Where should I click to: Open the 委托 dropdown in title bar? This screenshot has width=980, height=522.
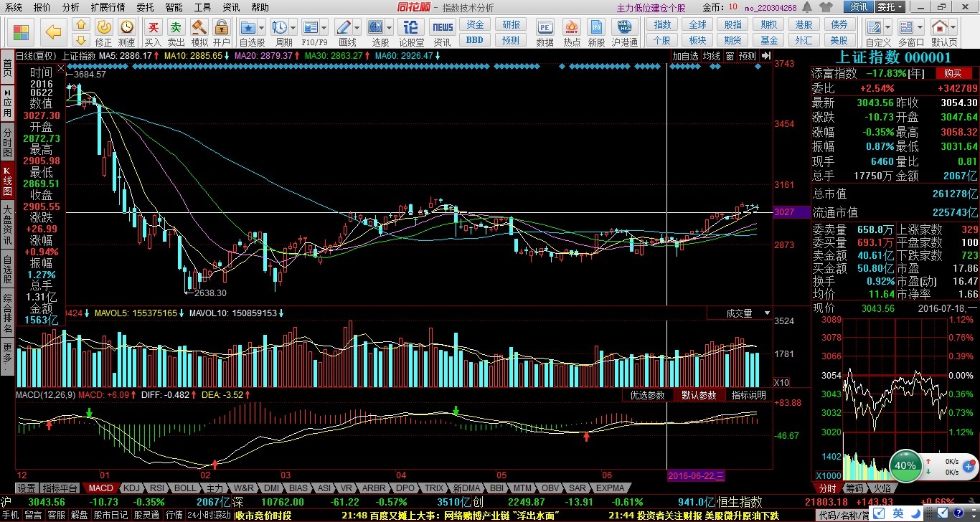[890, 7]
